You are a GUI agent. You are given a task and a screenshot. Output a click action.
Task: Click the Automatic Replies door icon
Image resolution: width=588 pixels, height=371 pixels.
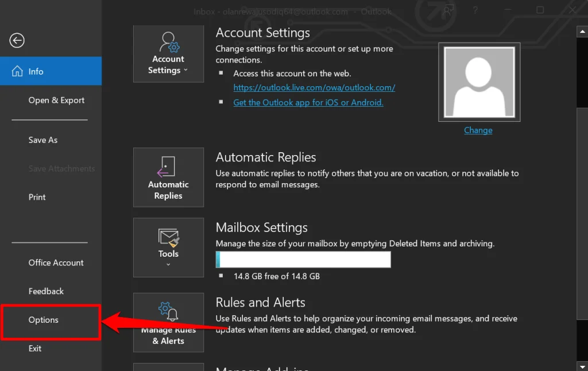[x=166, y=167]
